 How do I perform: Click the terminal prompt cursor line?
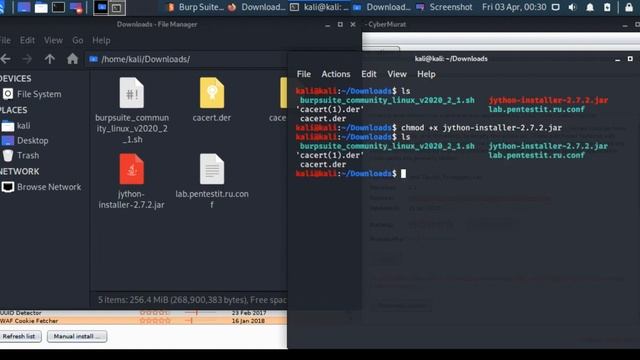[351, 174]
